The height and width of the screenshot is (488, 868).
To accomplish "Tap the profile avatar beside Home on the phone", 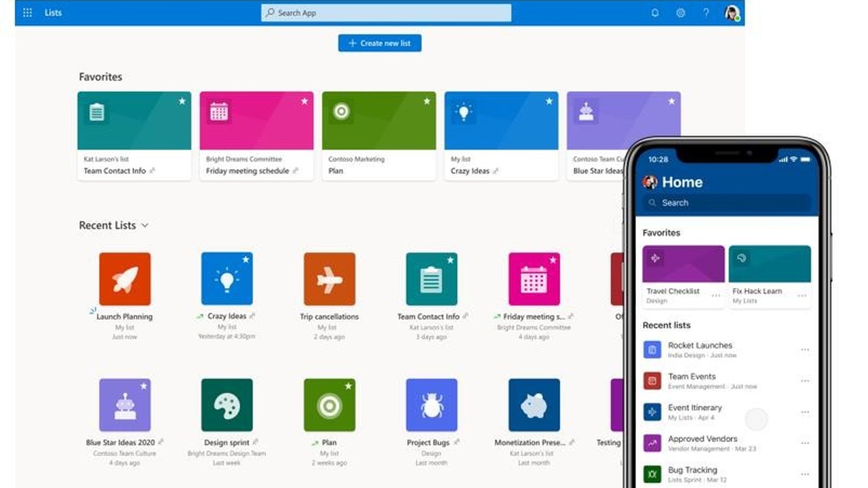I will [x=650, y=182].
